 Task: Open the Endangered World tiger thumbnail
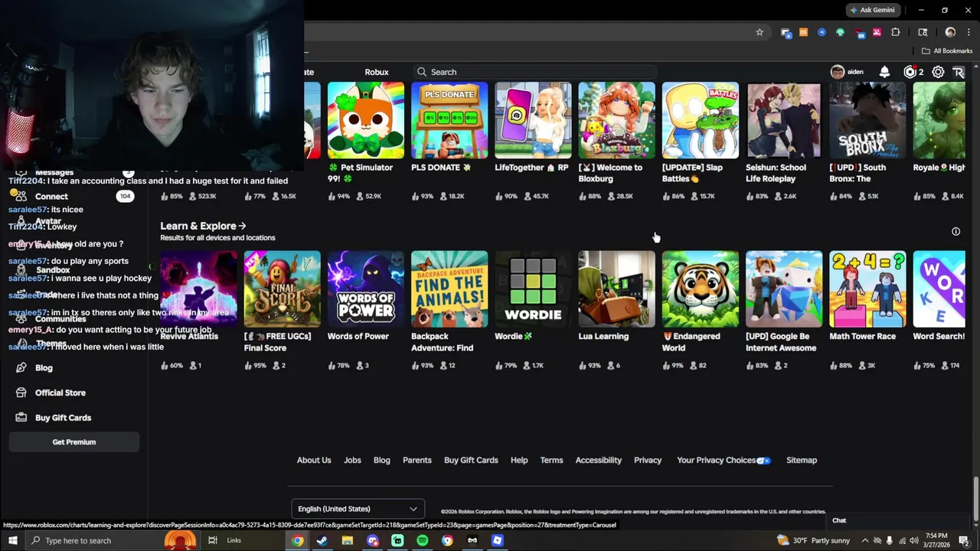click(x=701, y=289)
